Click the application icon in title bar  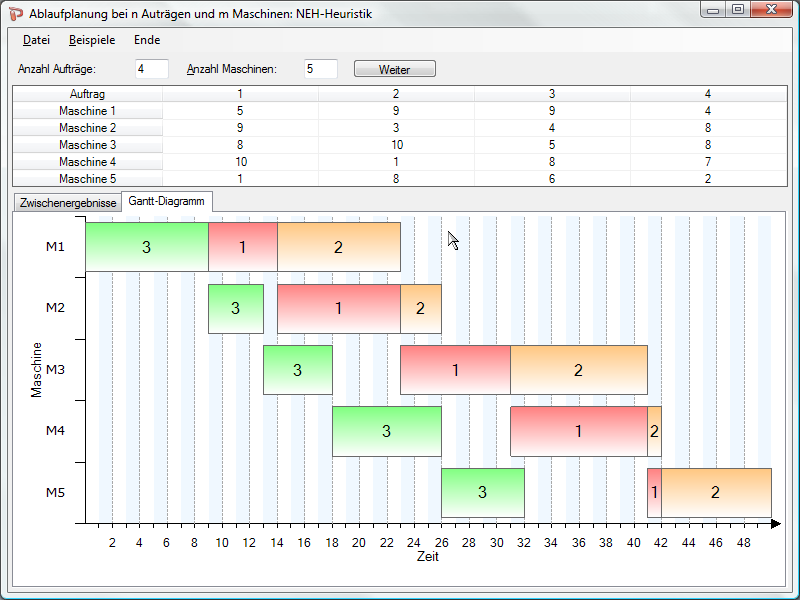click(x=16, y=12)
